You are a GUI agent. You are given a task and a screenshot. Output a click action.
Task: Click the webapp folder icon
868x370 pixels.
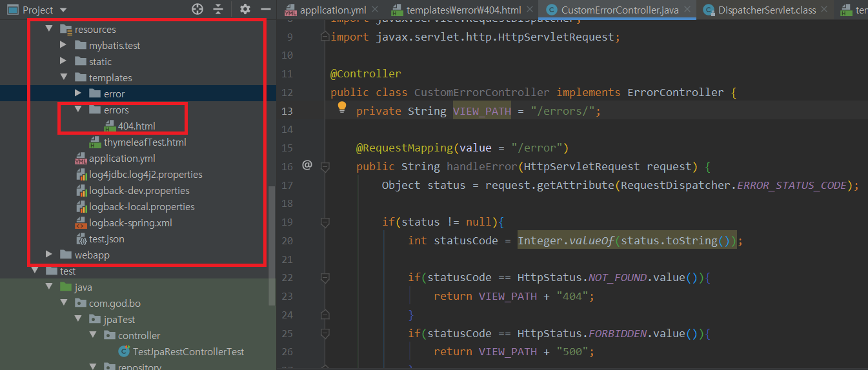66,255
